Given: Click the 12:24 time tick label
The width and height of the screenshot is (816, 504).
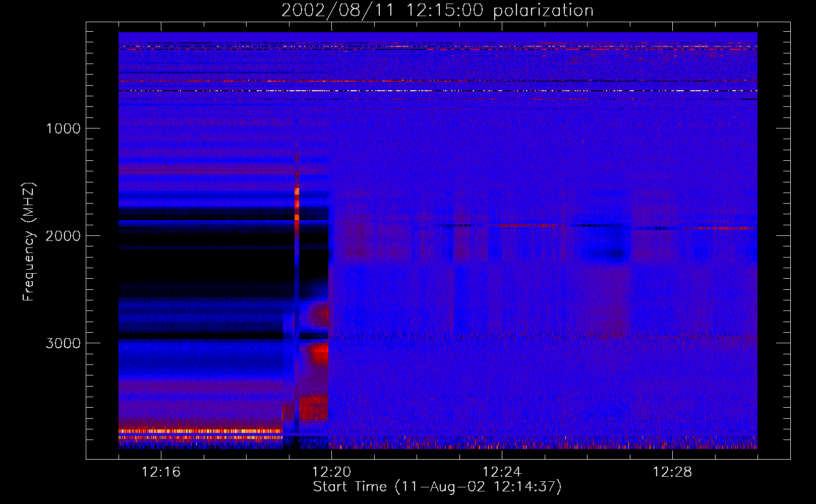Looking at the screenshot, I should 502,472.
